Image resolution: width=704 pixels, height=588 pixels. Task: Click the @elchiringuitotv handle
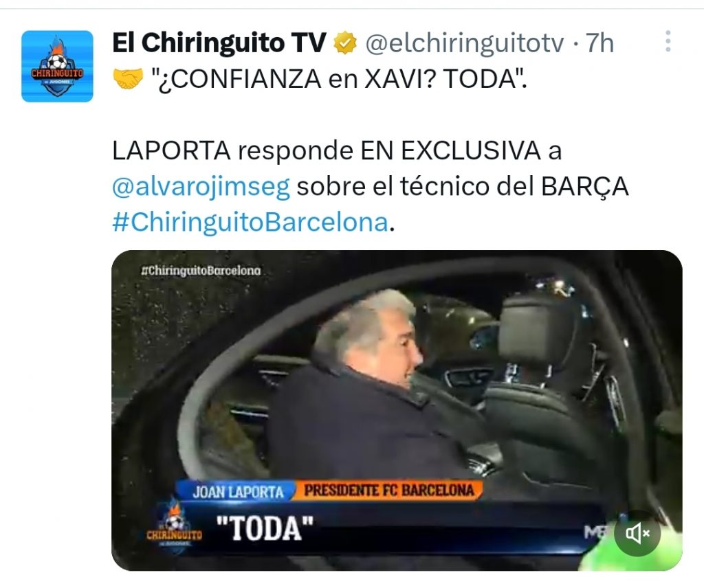[x=465, y=43]
